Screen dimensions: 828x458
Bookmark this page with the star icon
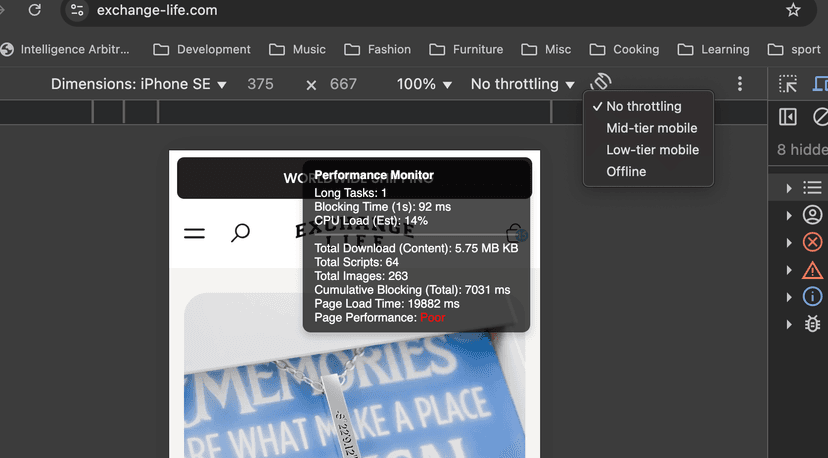tap(793, 10)
